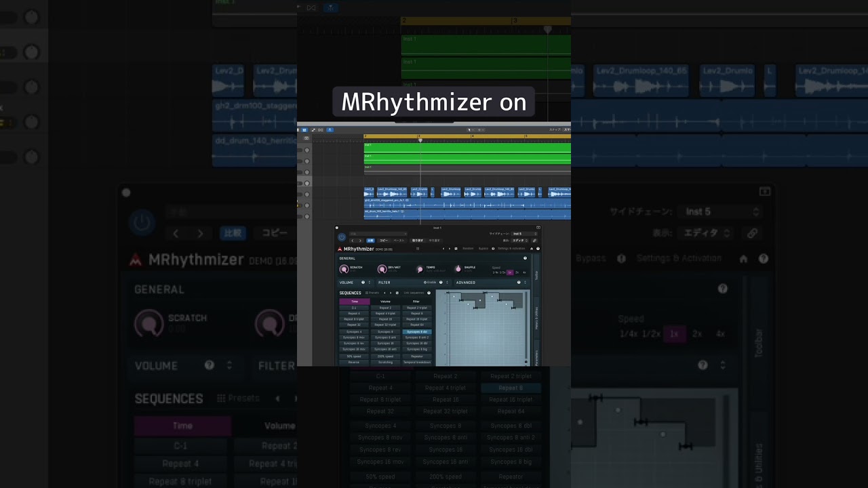
Task: Click the やり直す redo button
Action: (x=435, y=241)
